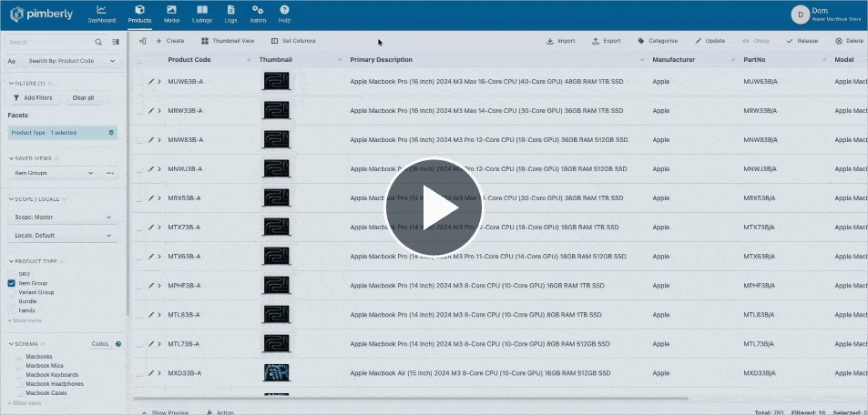Tick the Macbook Keyboards schema checkbox
Screen dimensions: 868x415
(x=19, y=375)
